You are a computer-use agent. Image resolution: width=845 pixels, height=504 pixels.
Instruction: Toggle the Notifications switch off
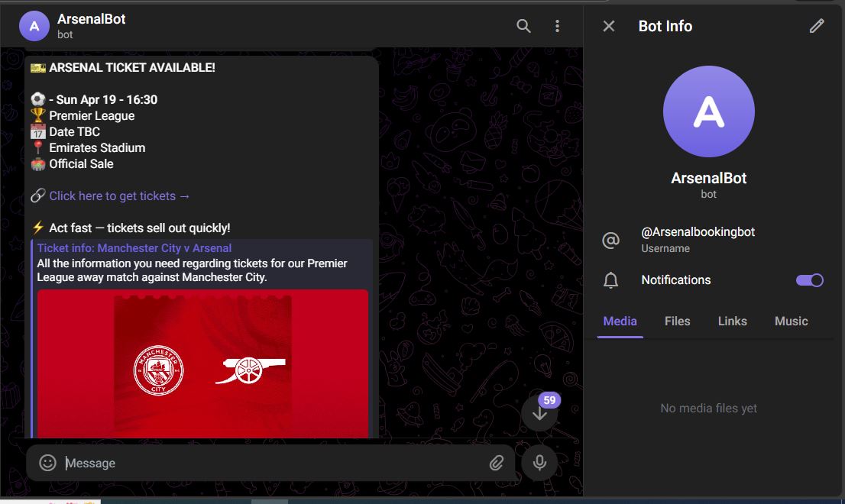click(x=810, y=280)
